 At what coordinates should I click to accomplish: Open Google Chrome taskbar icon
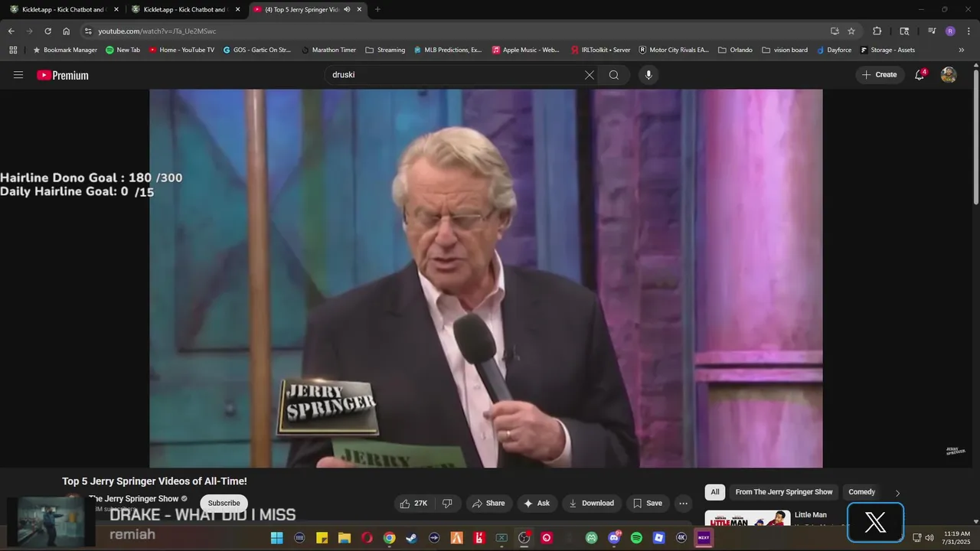389,538
